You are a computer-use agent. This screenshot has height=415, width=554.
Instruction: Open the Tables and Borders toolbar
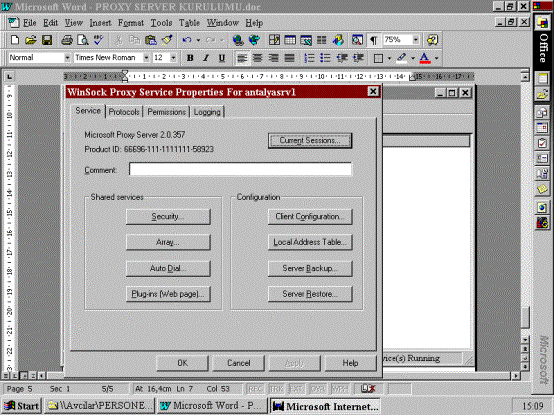(274, 40)
